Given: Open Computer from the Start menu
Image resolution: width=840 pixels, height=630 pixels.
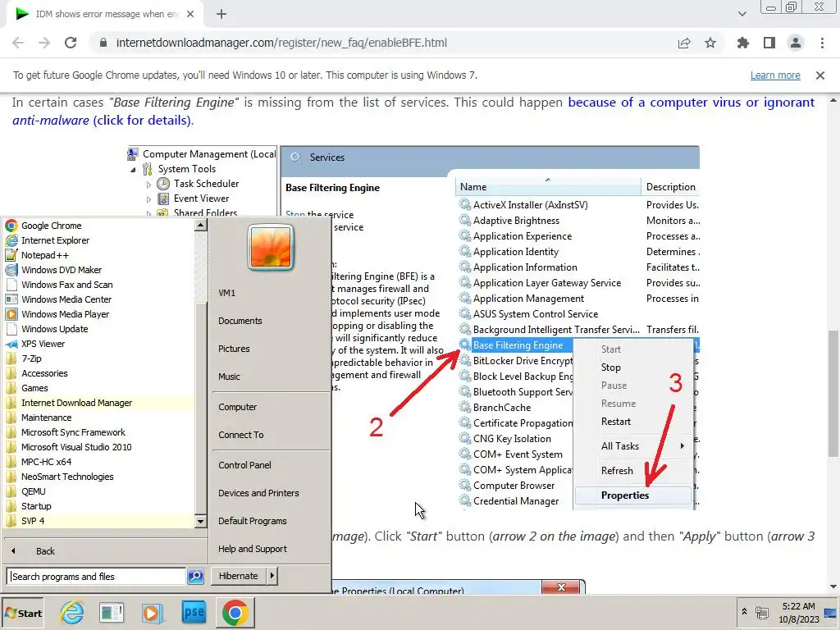Looking at the screenshot, I should coord(237,407).
